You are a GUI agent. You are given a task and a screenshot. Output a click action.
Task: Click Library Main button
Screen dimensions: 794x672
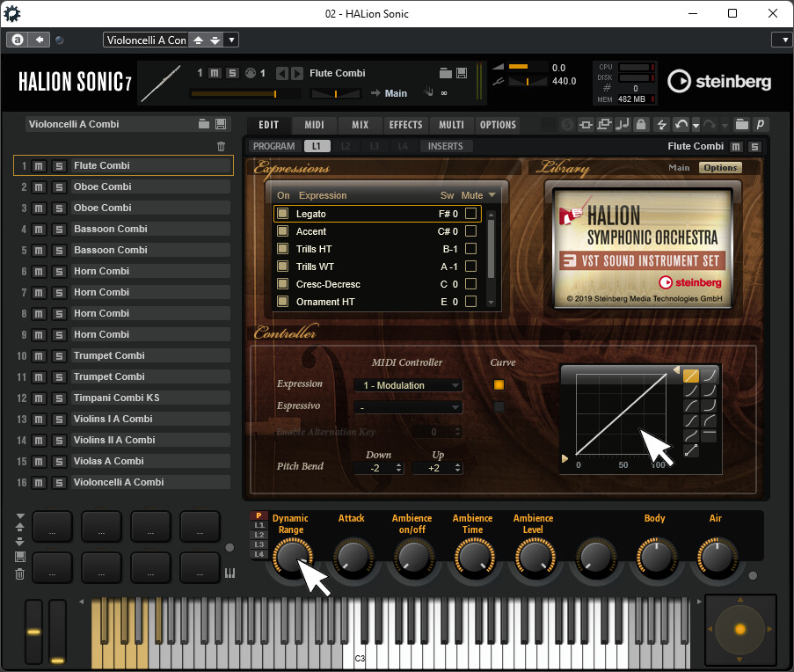click(679, 168)
